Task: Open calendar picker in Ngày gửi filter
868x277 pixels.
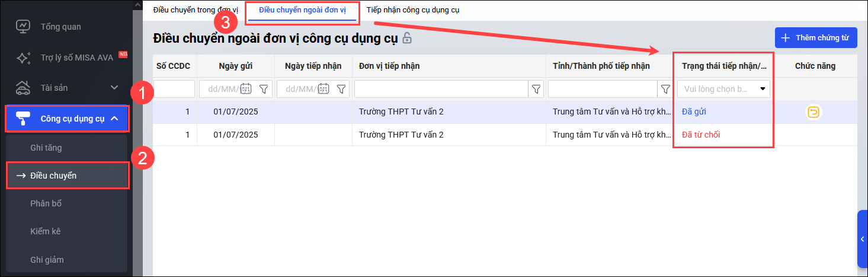Action: (245, 89)
